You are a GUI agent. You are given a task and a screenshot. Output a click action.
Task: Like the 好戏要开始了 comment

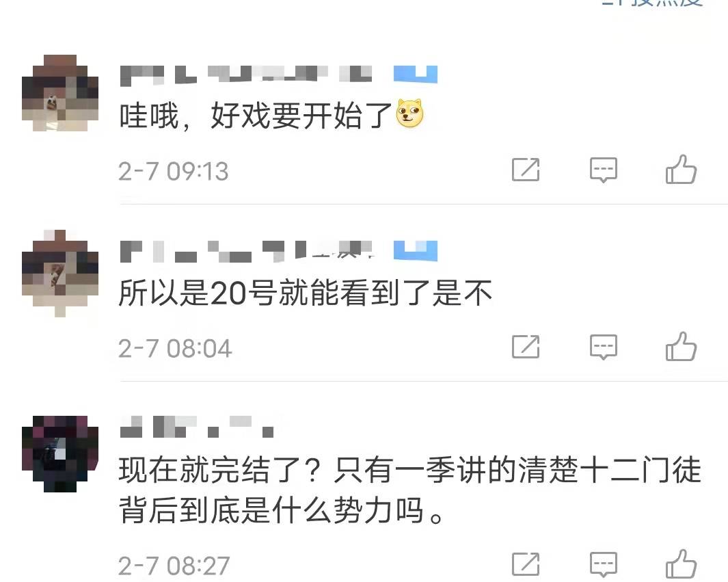pos(681,169)
